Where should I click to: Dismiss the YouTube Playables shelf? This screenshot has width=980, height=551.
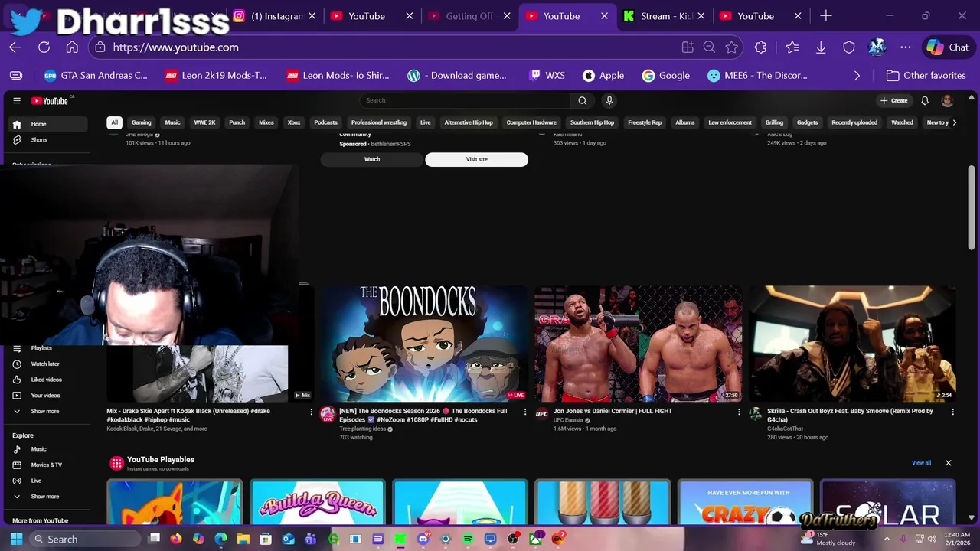pyautogui.click(x=948, y=463)
